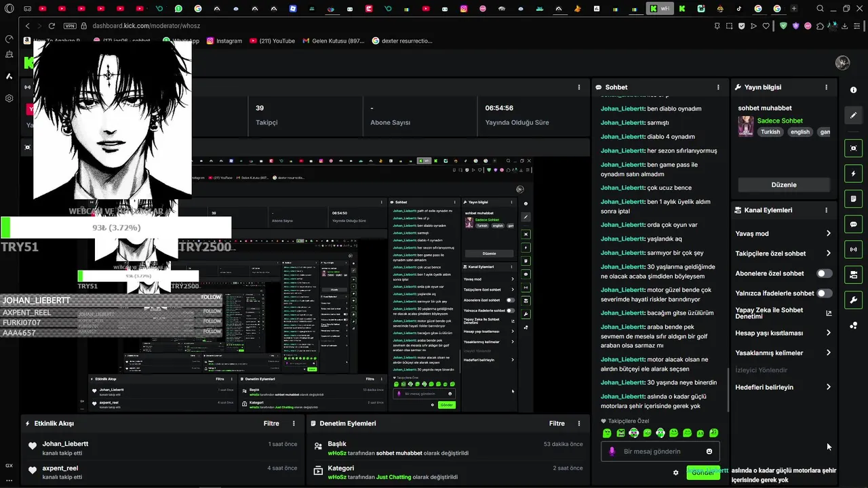The image size is (868, 488).
Task: Insert the first green blob emote
Action: pyautogui.click(x=607, y=433)
